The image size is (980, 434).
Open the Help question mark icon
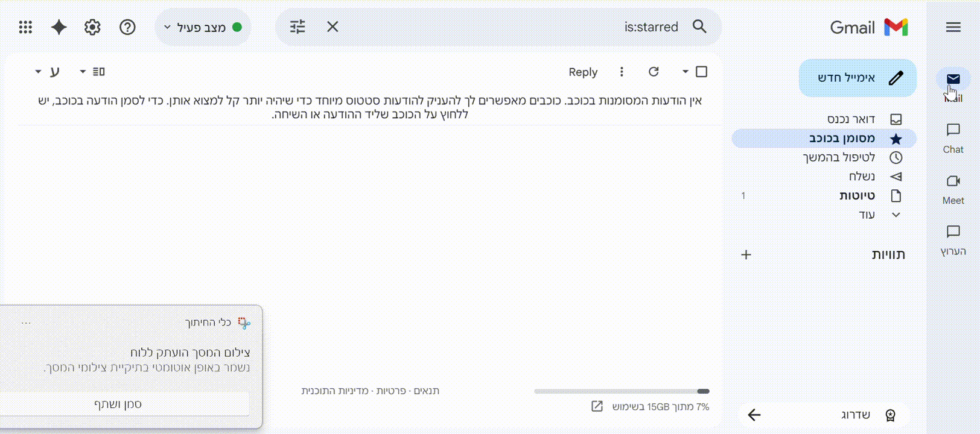pyautogui.click(x=127, y=27)
